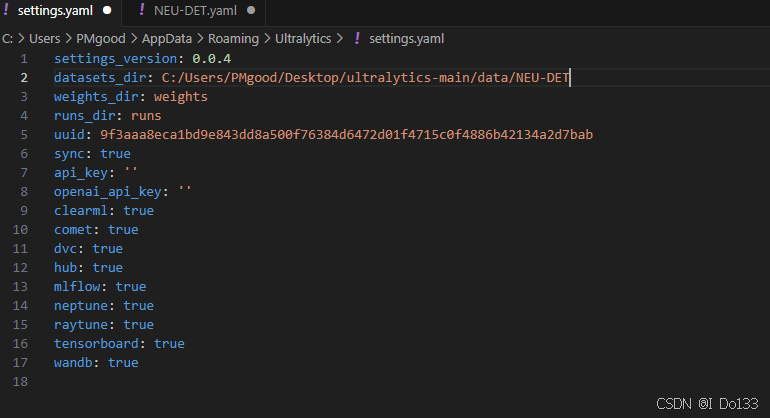The image size is (770, 418).
Task: Click the true value of sync
Action: (115, 154)
